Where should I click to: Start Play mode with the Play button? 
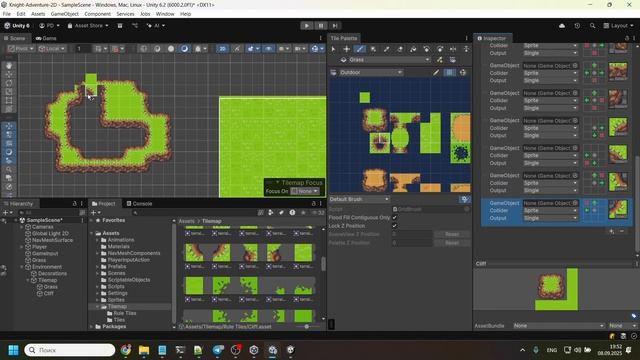307,26
